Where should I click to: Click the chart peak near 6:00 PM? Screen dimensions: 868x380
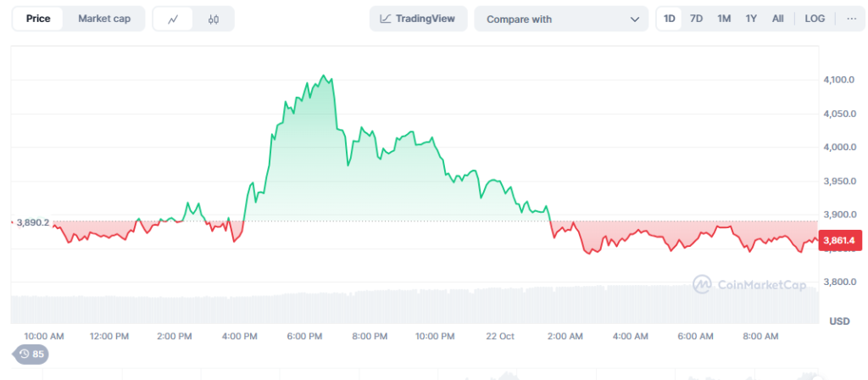pos(323,76)
